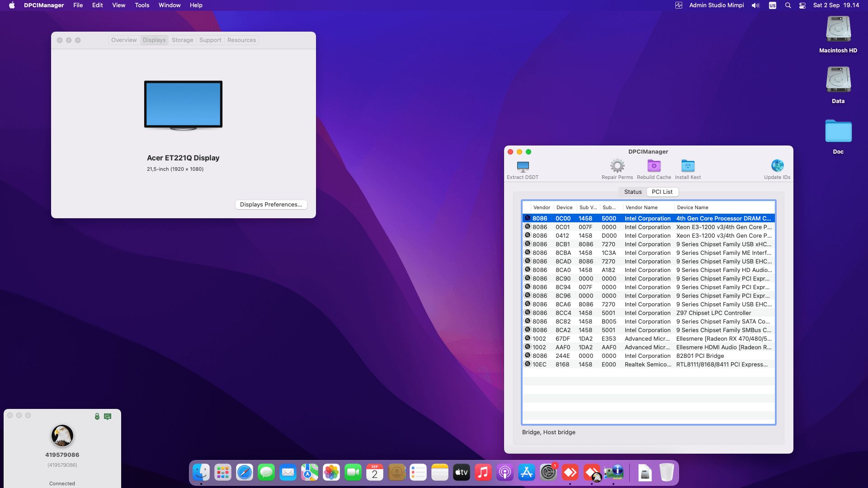This screenshot has height=488, width=868.
Task: Click the green lock icon in AnyDesk panel
Action: tap(97, 416)
